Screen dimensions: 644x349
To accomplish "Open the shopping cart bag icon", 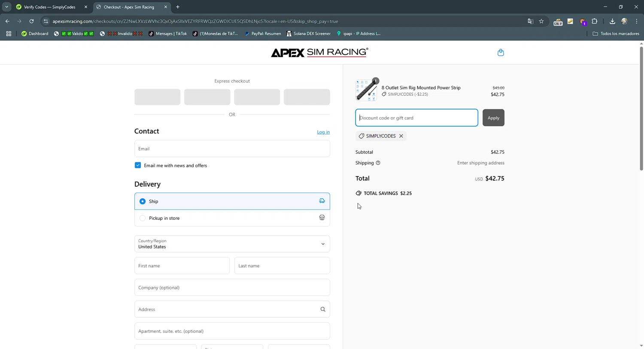I will click(501, 52).
